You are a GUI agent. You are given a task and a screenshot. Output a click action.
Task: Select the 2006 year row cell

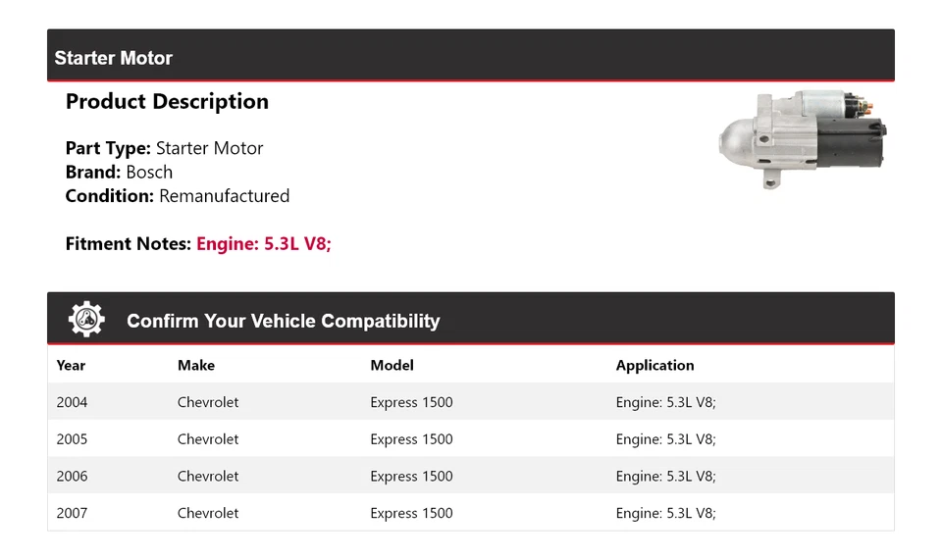(x=72, y=476)
